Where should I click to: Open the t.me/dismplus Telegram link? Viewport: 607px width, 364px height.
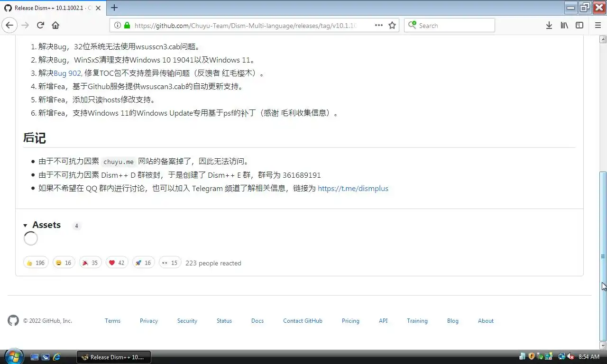[353, 188]
